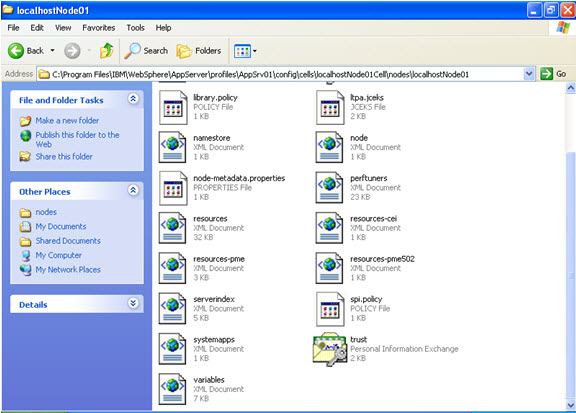Collapse the File and Folder Tasks panel
This screenshot has width=576, height=413.
[x=133, y=98]
